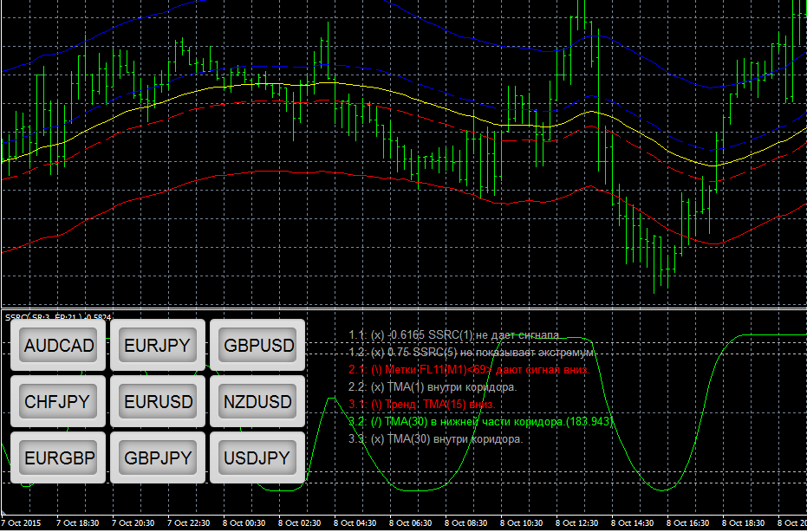
Task: Click the 8 Oct 04:30 time label
Action: tap(355, 522)
